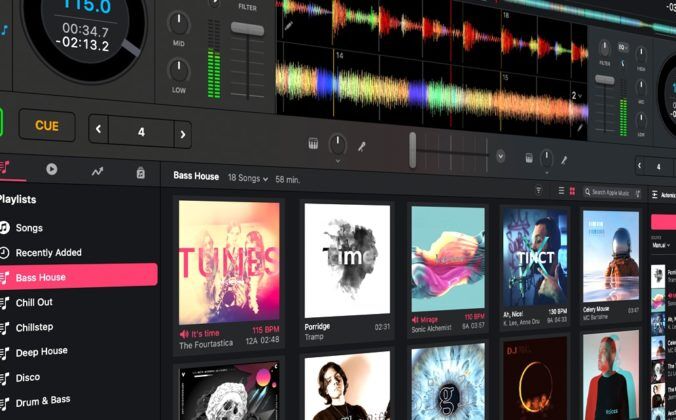Open the crossfader options round chevron button

(x=500, y=156)
